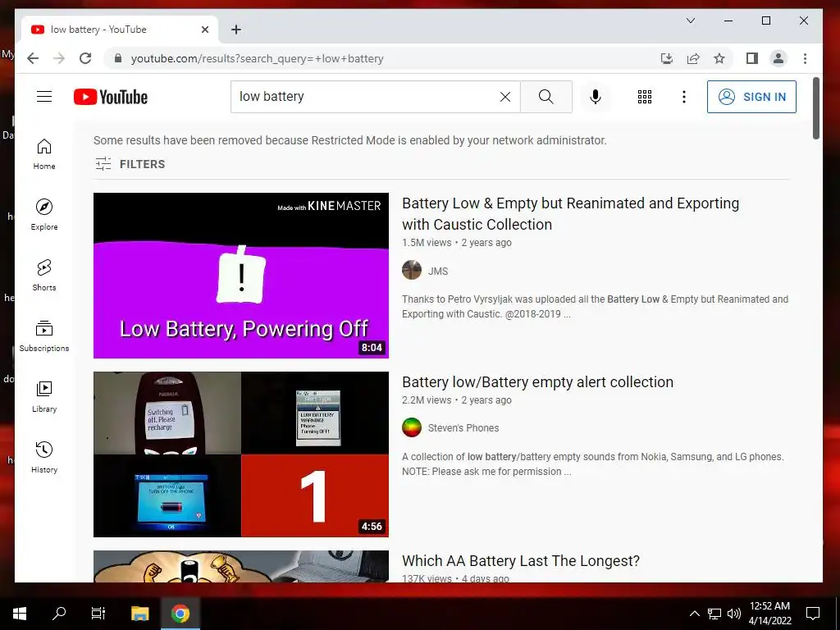The height and width of the screenshot is (630, 840).
Task: Open Library in the sidebar
Action: [44, 396]
